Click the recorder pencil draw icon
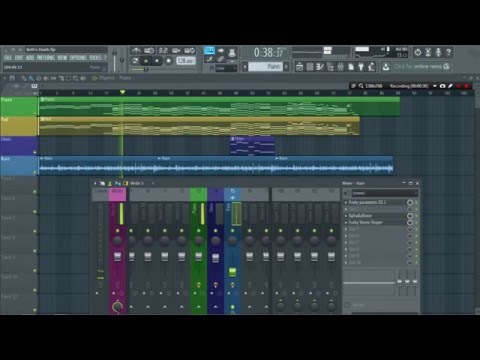 pyautogui.click(x=450, y=86)
